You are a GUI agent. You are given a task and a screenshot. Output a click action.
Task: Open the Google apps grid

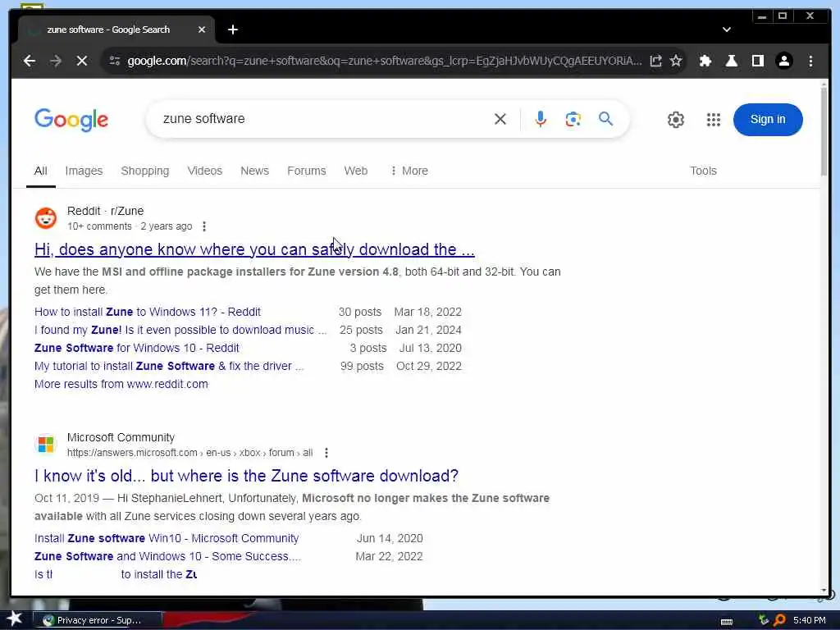click(713, 120)
